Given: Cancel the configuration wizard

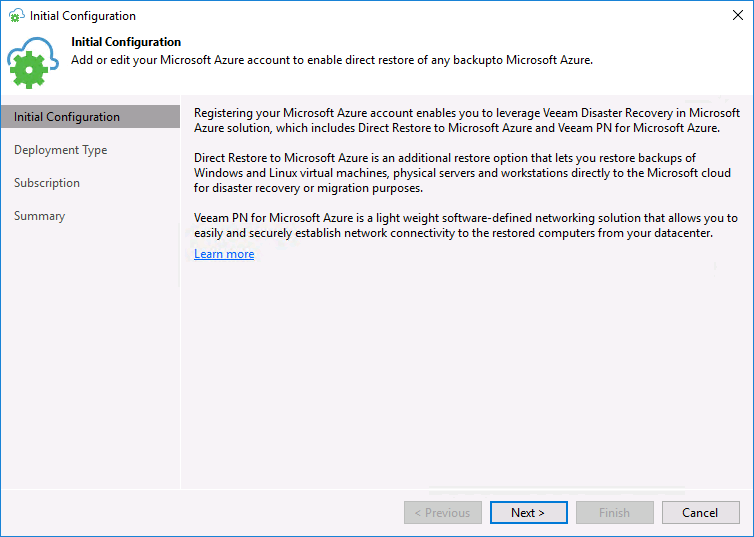Looking at the screenshot, I should click(701, 512).
